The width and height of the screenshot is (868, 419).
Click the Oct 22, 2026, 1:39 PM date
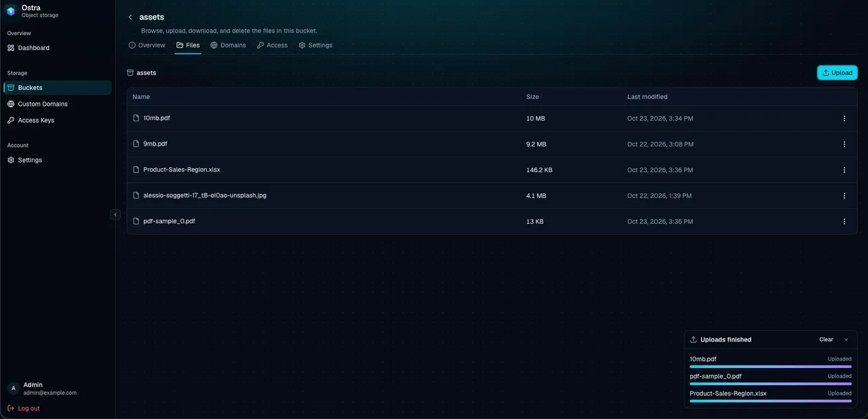(660, 196)
